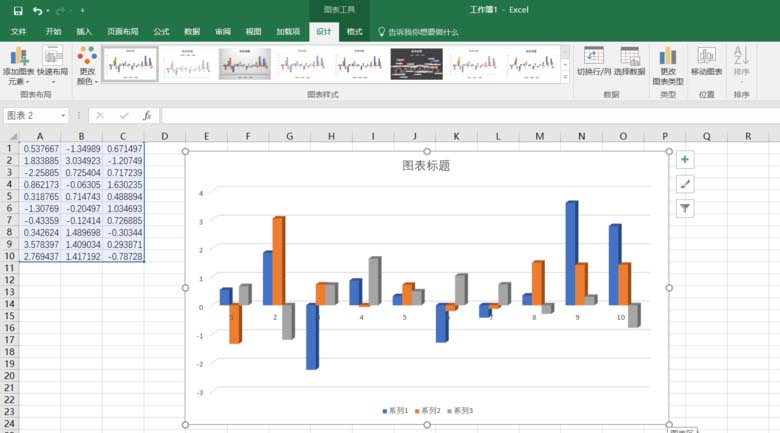Click the Save icon in quick access toolbar
Screen dimensions: 780x433
coord(18,10)
